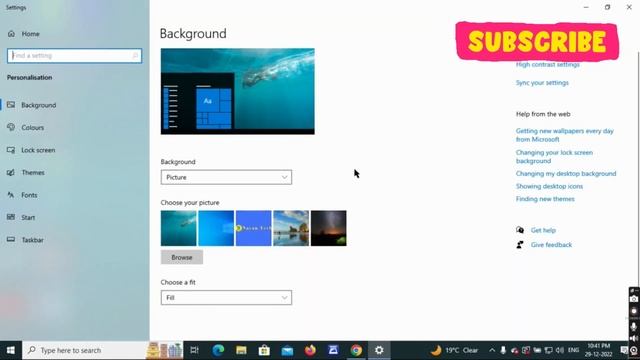
Task: Select the underwater swimmer picture thumbnail
Action: point(178,228)
